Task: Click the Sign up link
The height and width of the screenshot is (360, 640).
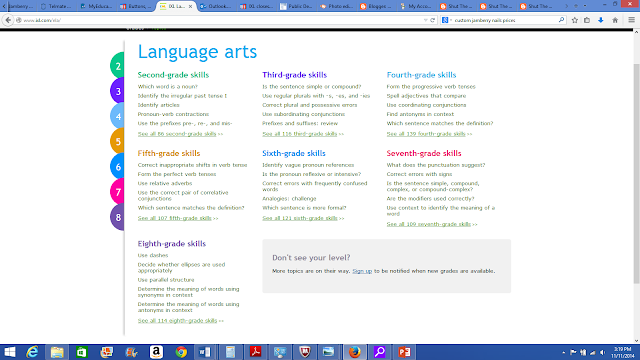Action: point(362,271)
